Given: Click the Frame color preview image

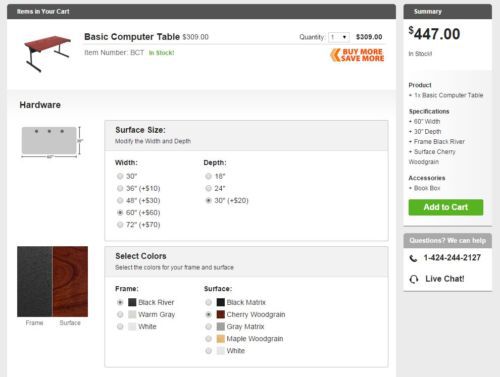Looking at the screenshot, I should pos(35,282).
